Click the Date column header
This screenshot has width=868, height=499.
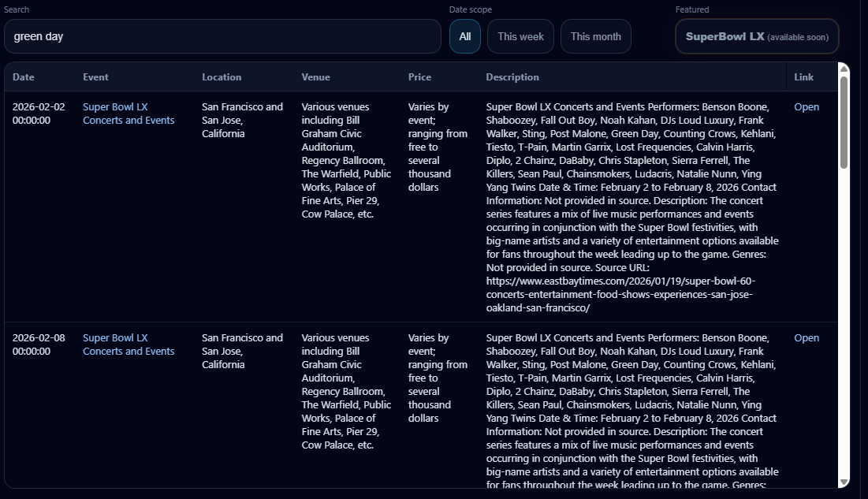(x=23, y=77)
